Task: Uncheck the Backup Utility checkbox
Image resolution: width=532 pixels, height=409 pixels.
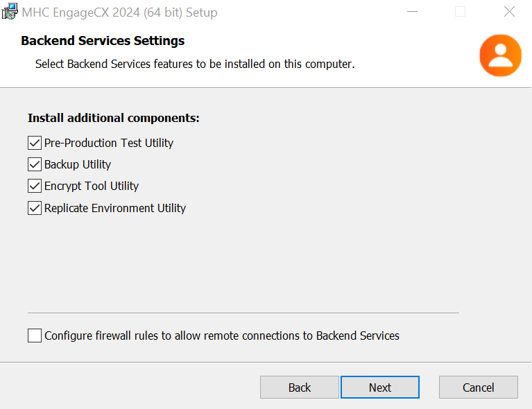Action: pos(35,164)
